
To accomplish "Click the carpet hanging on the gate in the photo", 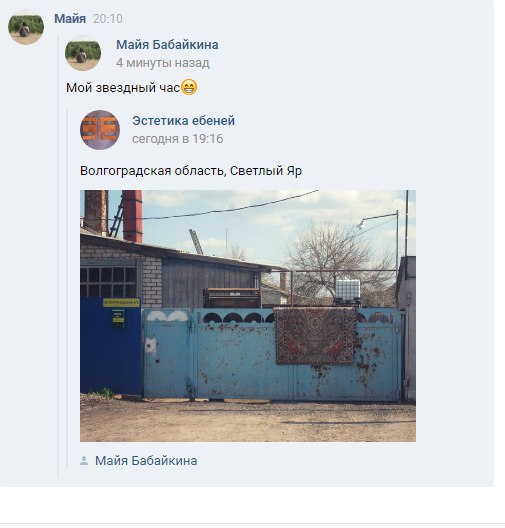I will tap(315, 336).
